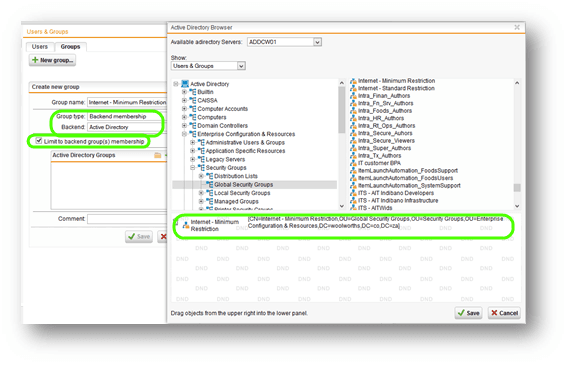The width and height of the screenshot is (568, 366).
Task: Select Intra_Tx_Authors in the list
Action: coord(380,156)
